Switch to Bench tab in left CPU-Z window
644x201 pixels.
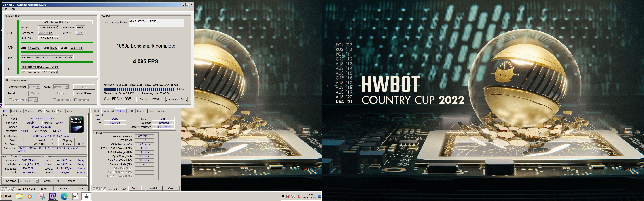[61, 111]
